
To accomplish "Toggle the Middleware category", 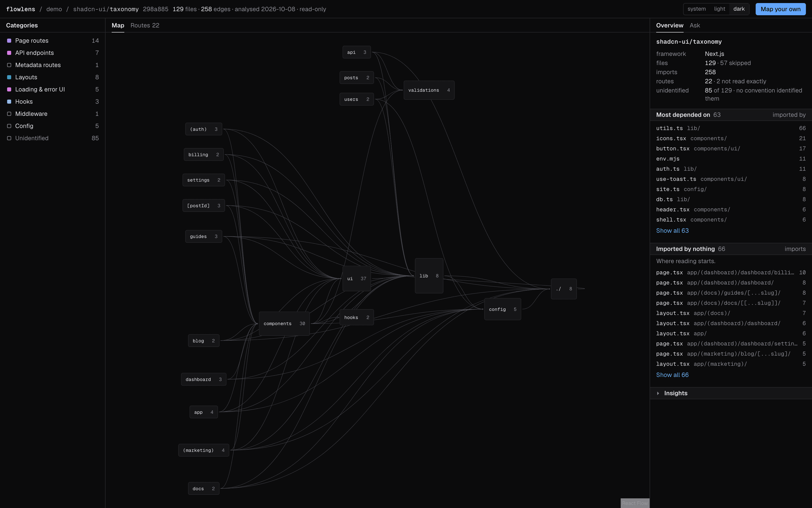I will click(53, 114).
